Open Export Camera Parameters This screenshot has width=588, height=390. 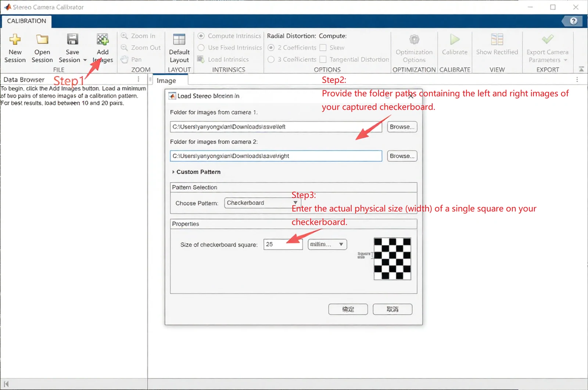[x=547, y=48]
